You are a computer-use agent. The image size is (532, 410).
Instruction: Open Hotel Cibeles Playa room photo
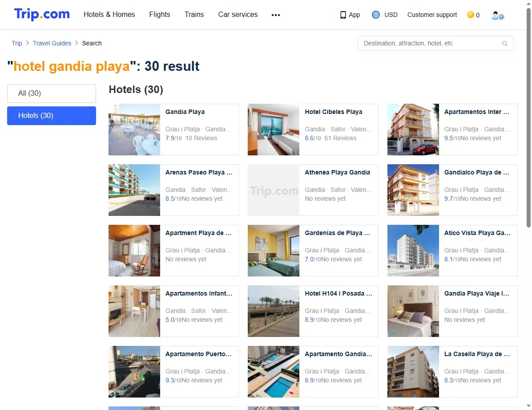[274, 130]
